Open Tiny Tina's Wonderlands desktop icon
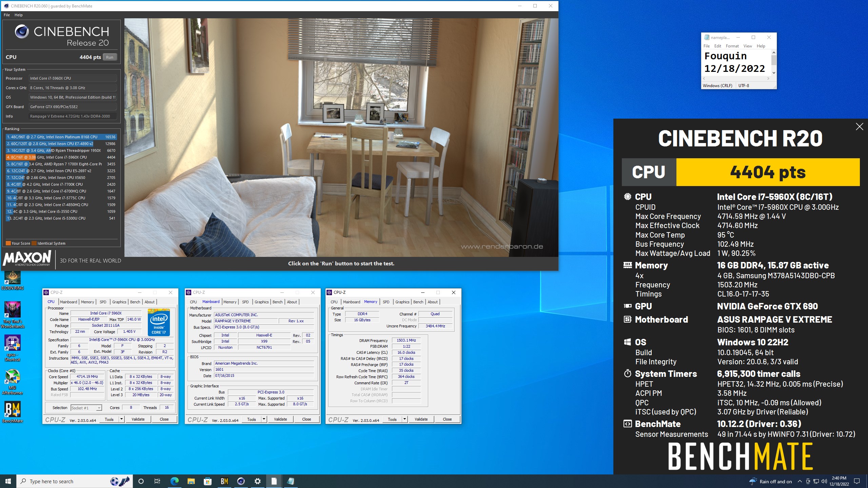Screen dimensions: 868x488 coord(13,314)
